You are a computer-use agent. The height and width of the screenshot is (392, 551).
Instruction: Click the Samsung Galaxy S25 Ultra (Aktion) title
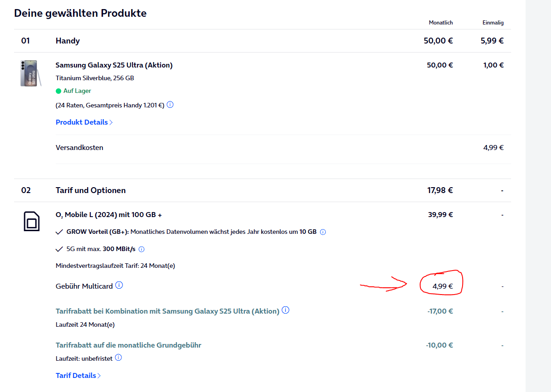114,65
